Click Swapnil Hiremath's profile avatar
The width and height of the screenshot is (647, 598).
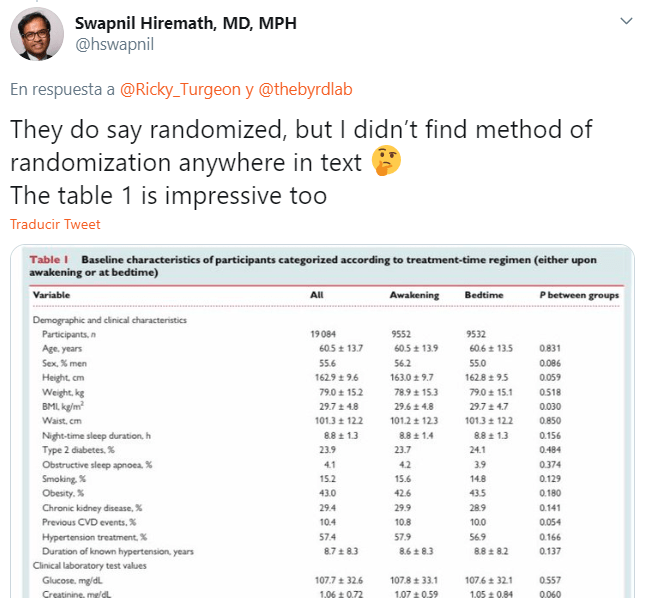37,33
